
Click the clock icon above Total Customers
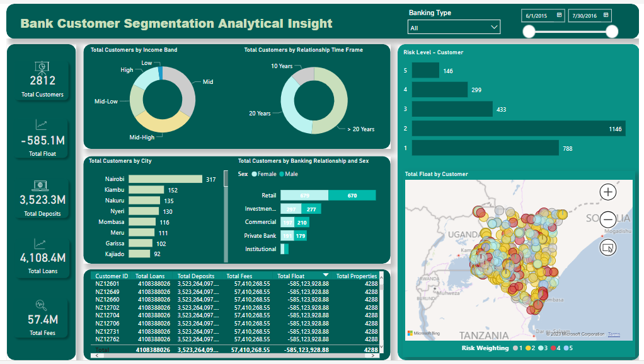pyautogui.click(x=41, y=67)
